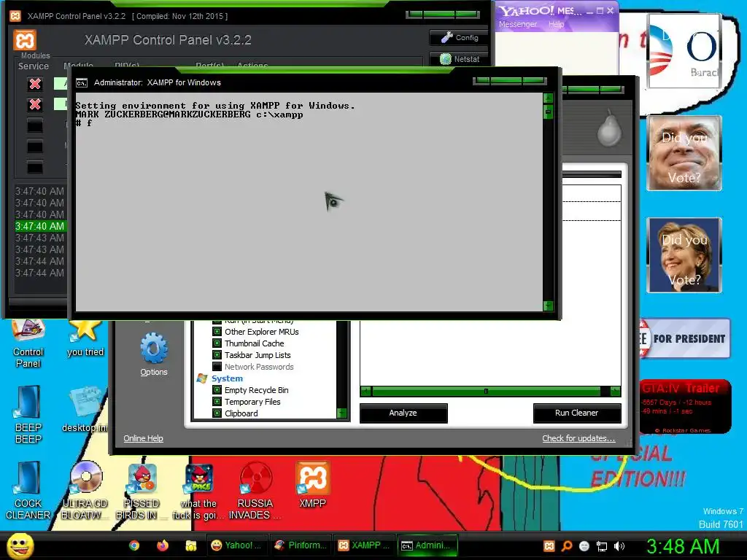The image size is (747, 560).
Task: Click Barack Obama gadget thumbnail
Action: [x=684, y=51]
